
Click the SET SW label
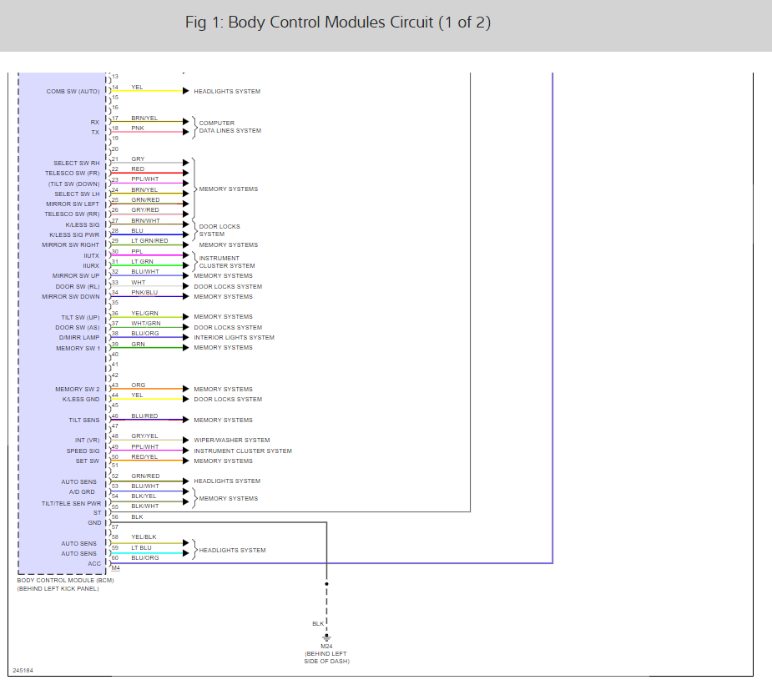(87, 461)
